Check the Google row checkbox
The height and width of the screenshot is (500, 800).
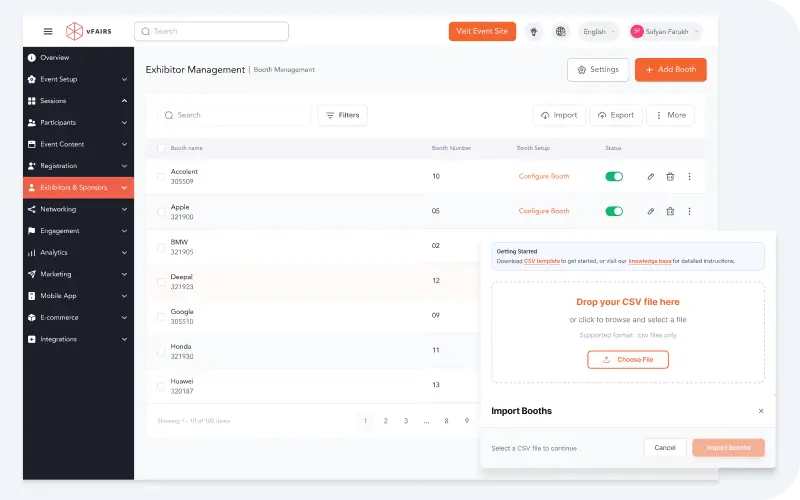(x=161, y=316)
